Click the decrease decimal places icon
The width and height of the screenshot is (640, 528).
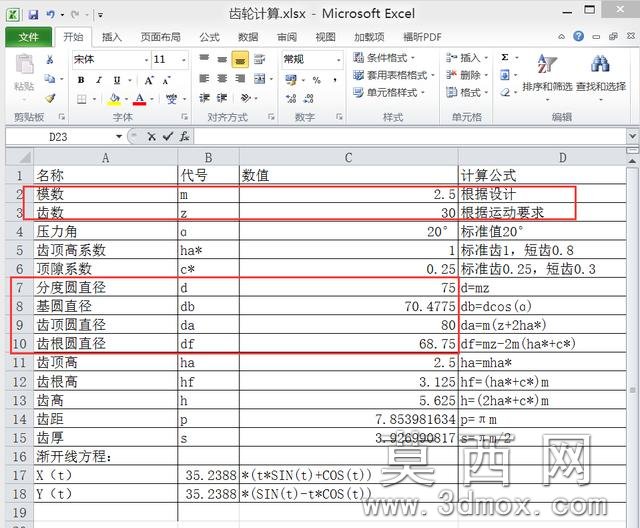click(309, 98)
